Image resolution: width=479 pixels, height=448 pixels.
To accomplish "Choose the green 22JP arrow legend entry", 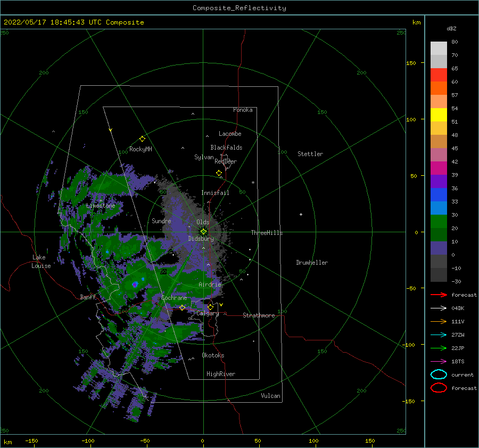I will point(439,348).
